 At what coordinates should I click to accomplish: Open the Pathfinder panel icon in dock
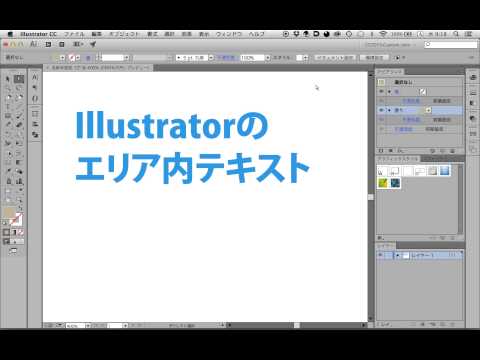(35, 135)
